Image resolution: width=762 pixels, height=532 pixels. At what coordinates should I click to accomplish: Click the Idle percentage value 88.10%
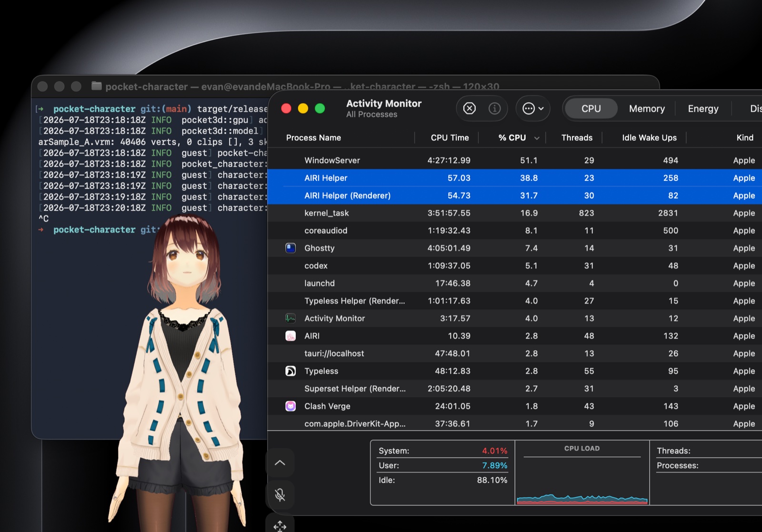492,480
